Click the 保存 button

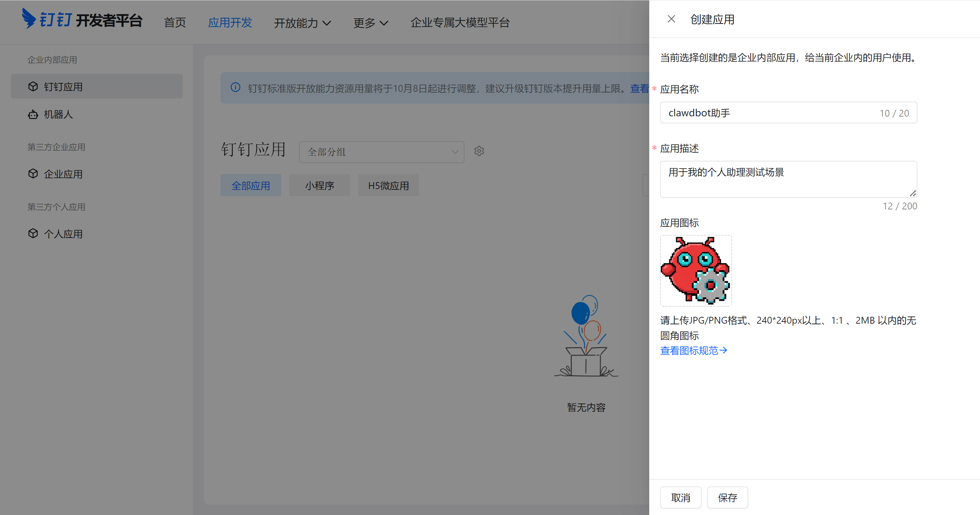pos(727,497)
